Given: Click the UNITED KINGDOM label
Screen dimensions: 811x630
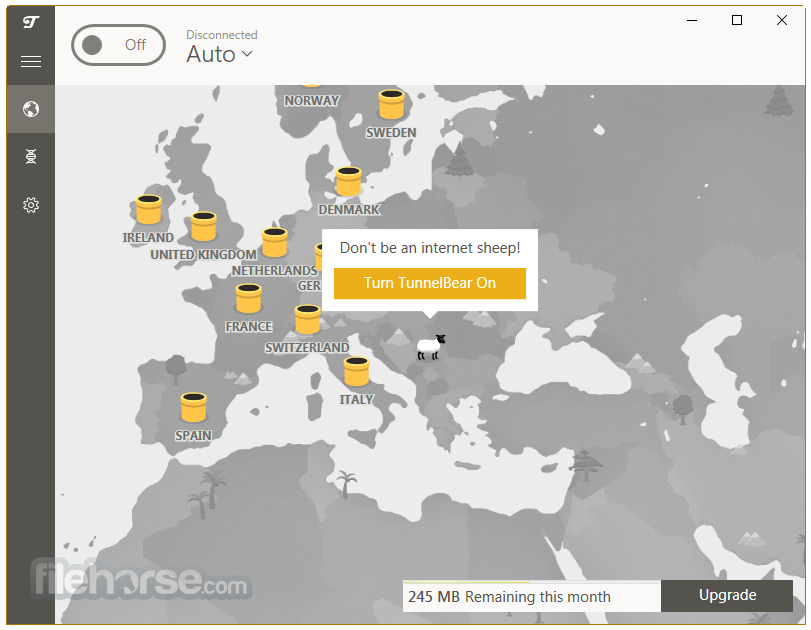Looking at the screenshot, I should [x=203, y=254].
